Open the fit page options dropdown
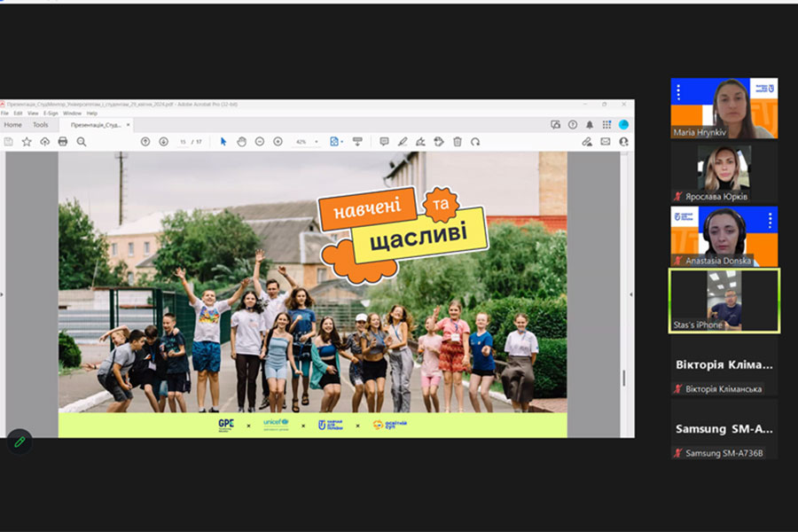Screen dimensions: 798x532 336,142
